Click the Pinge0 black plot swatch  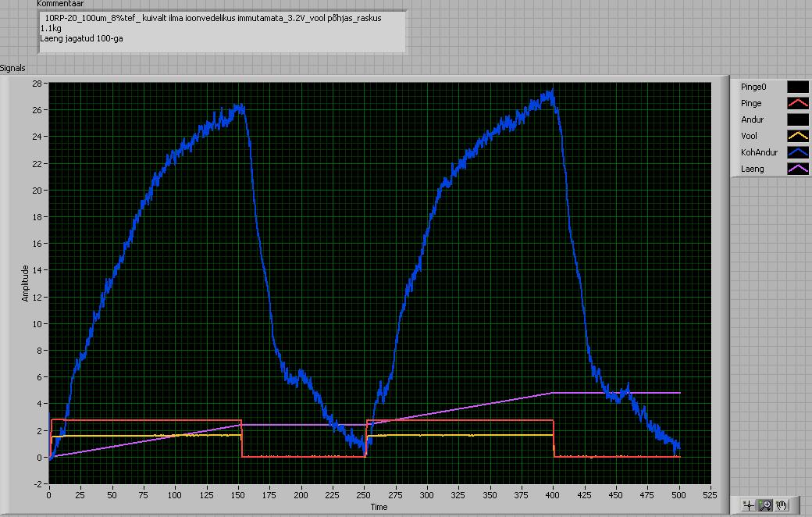point(797,87)
